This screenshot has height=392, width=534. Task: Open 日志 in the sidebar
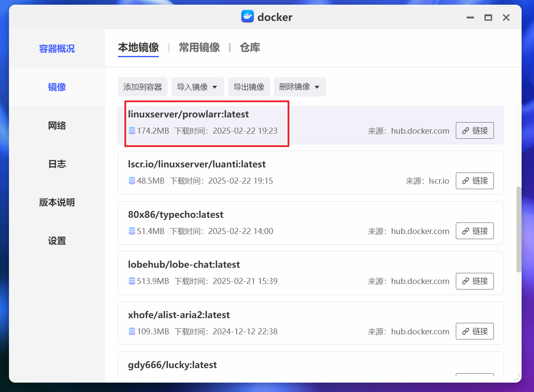57,164
